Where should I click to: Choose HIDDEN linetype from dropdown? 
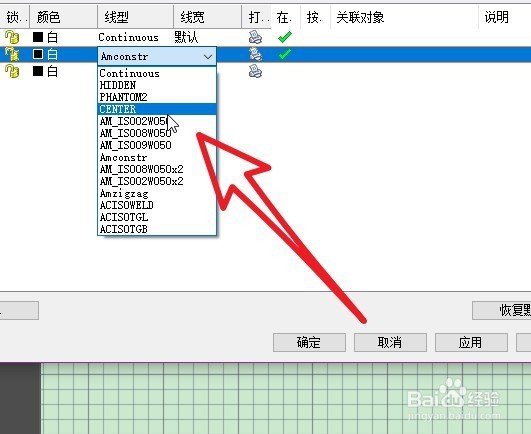[157, 85]
